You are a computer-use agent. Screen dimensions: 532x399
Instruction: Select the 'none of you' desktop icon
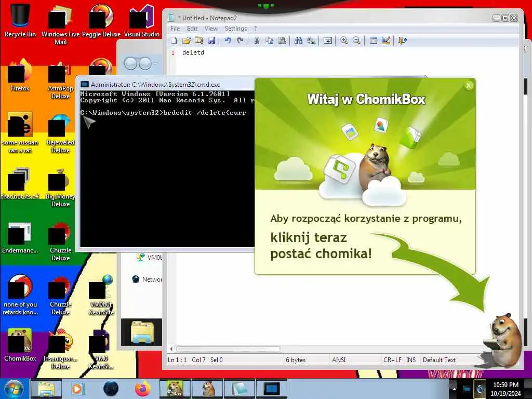click(20, 295)
